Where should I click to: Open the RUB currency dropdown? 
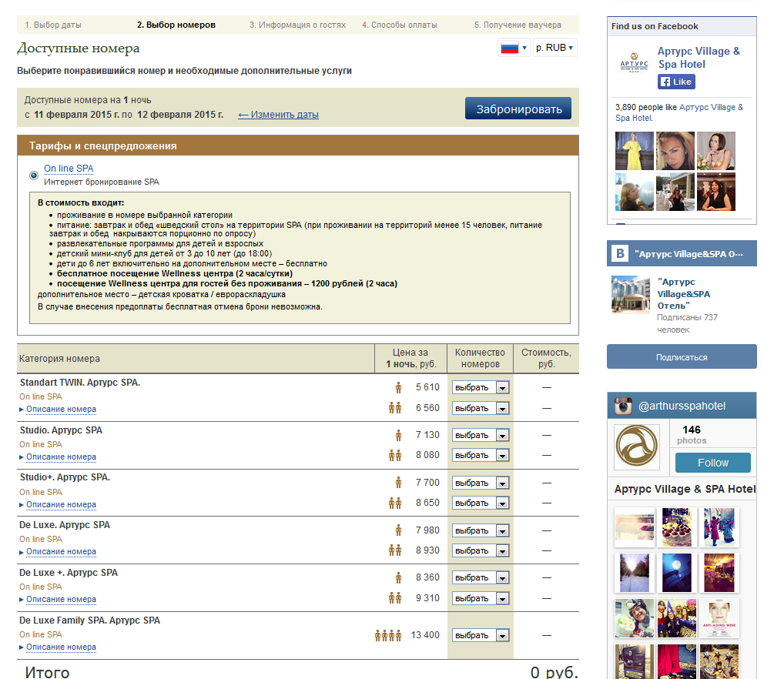[x=555, y=48]
